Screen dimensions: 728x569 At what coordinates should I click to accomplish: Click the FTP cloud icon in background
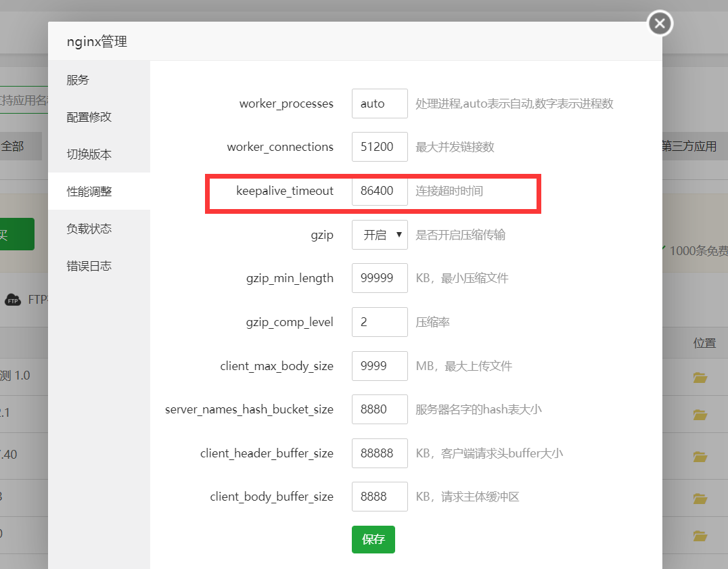[x=13, y=300]
